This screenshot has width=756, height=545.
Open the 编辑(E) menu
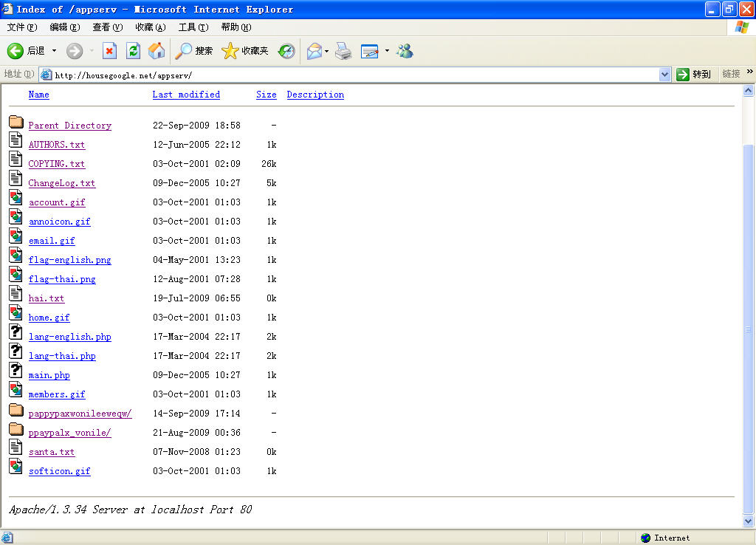point(65,27)
